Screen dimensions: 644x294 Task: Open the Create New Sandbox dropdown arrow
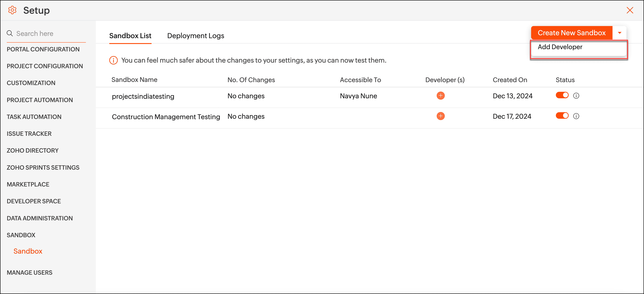tap(619, 33)
